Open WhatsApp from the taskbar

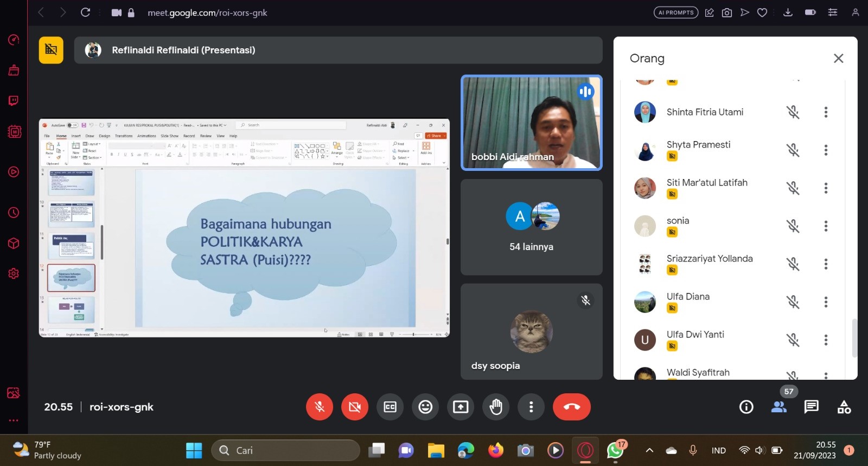click(x=615, y=450)
